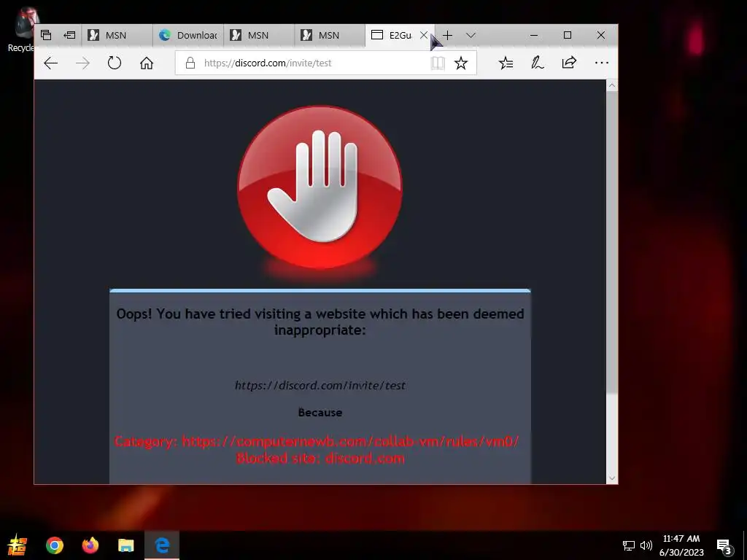The image size is (747, 560).
Task: Click the Edge taskbar icon
Action: click(x=162, y=545)
